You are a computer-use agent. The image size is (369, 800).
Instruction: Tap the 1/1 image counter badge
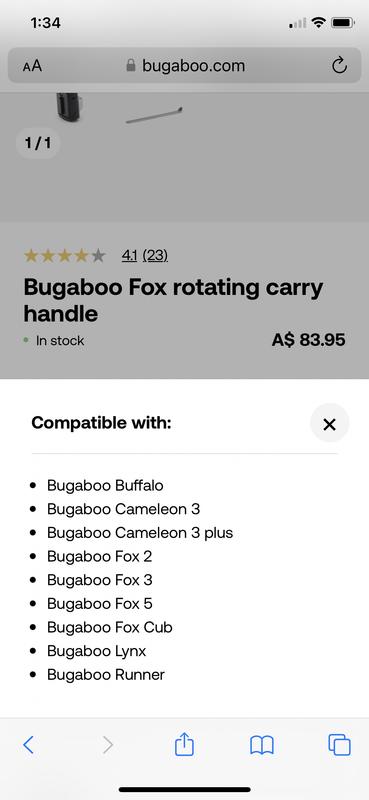tap(38, 142)
